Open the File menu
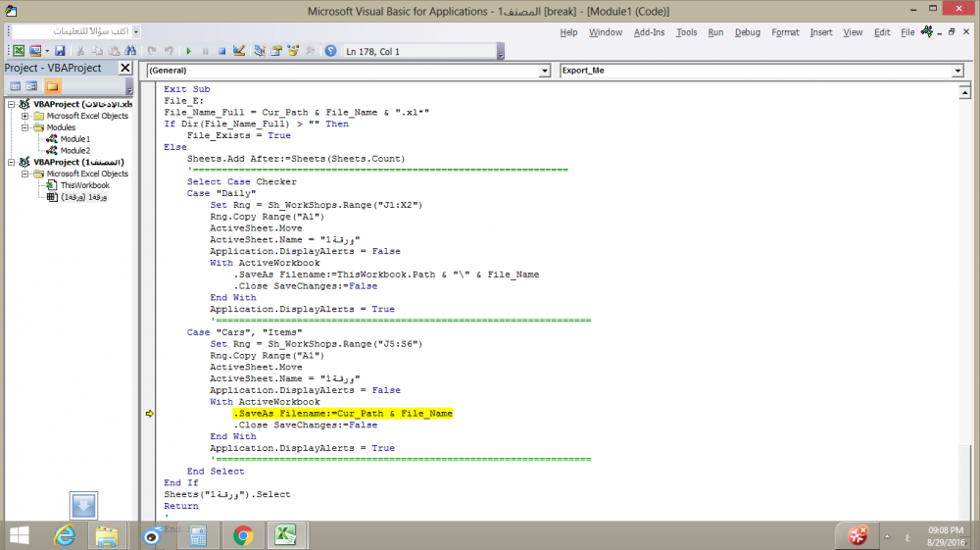Image resolution: width=980 pixels, height=550 pixels. (907, 32)
